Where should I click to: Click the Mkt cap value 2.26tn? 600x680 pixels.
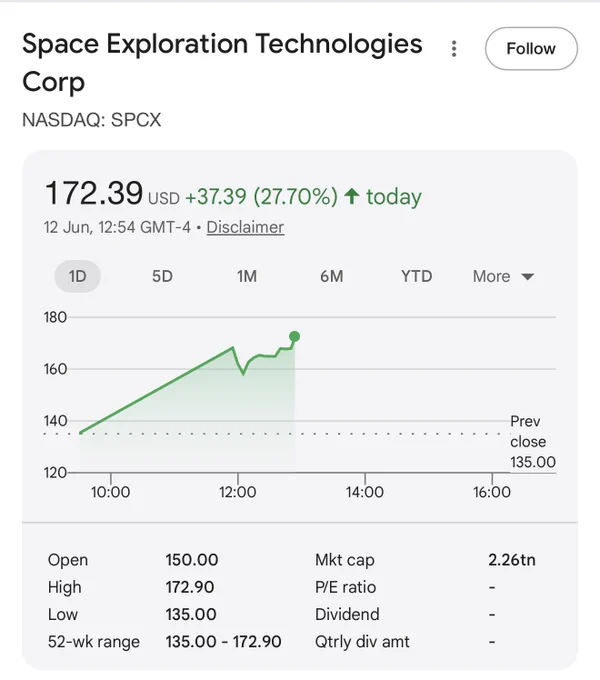512,560
